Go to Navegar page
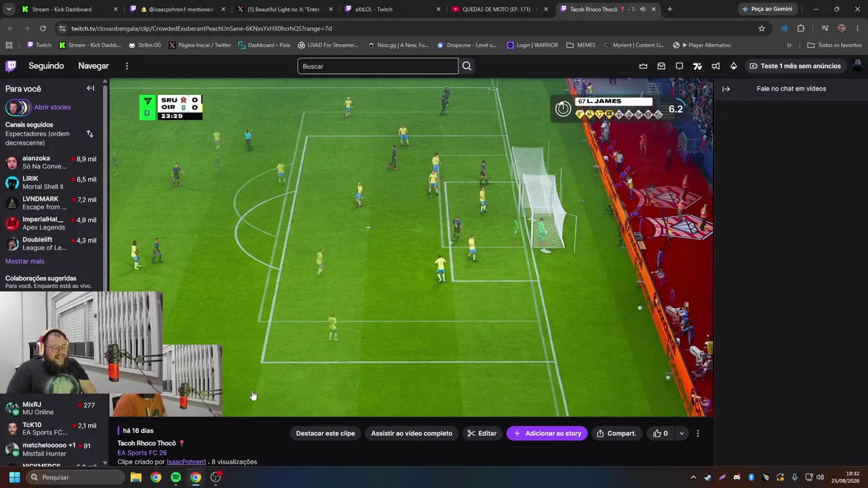The width and height of the screenshot is (868, 488). (94, 66)
